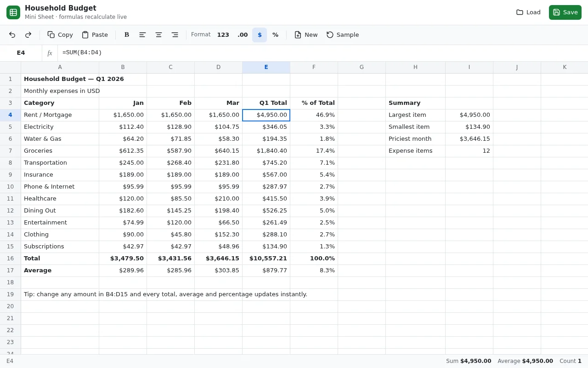Click the Count 1 status bar entry
The height and width of the screenshot is (368, 588).
571,361
